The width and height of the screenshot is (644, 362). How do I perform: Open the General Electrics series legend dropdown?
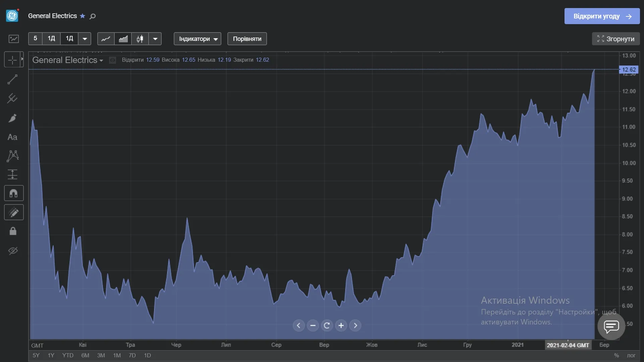click(x=101, y=61)
